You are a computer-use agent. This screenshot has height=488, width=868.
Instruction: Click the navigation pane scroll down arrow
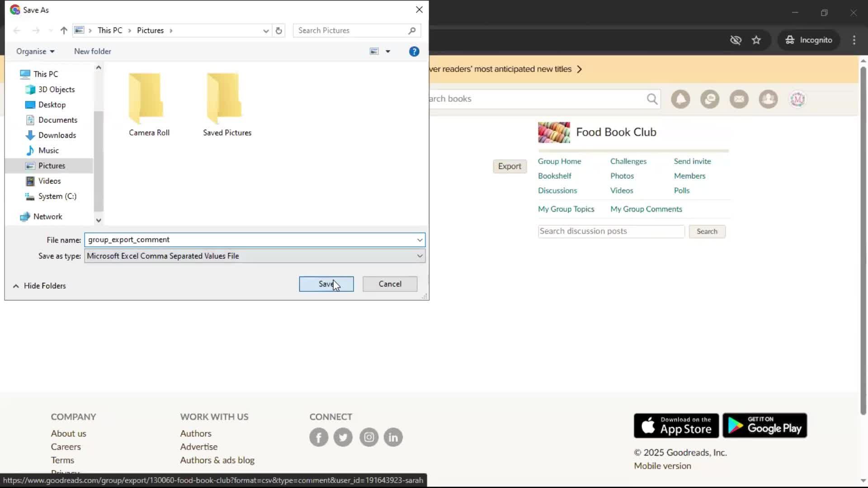pyautogui.click(x=99, y=221)
